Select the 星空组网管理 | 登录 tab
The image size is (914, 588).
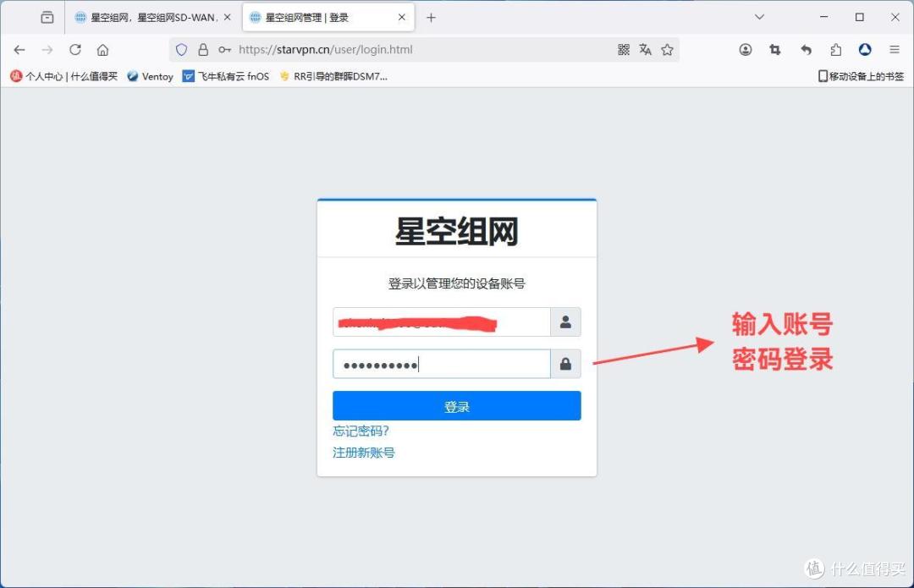pos(328,18)
